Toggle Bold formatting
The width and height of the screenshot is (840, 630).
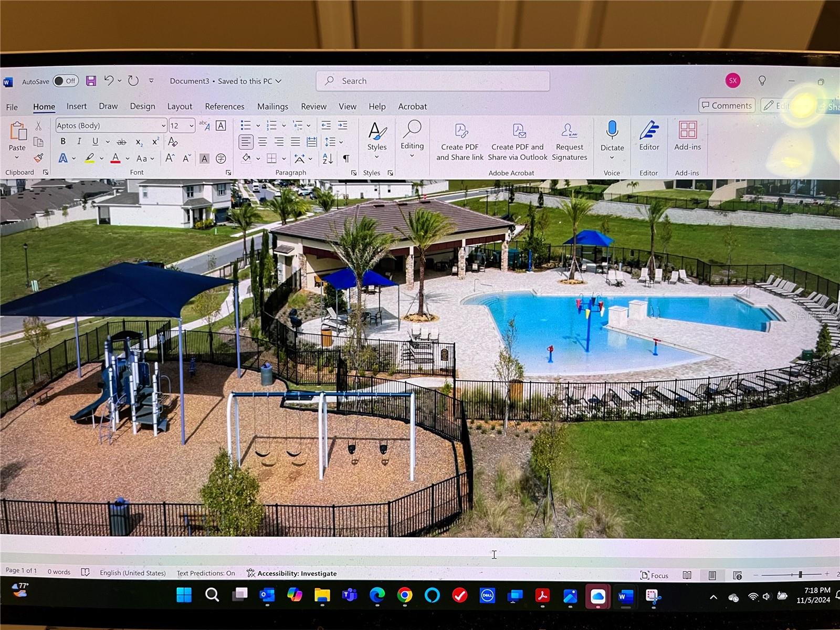coord(63,142)
